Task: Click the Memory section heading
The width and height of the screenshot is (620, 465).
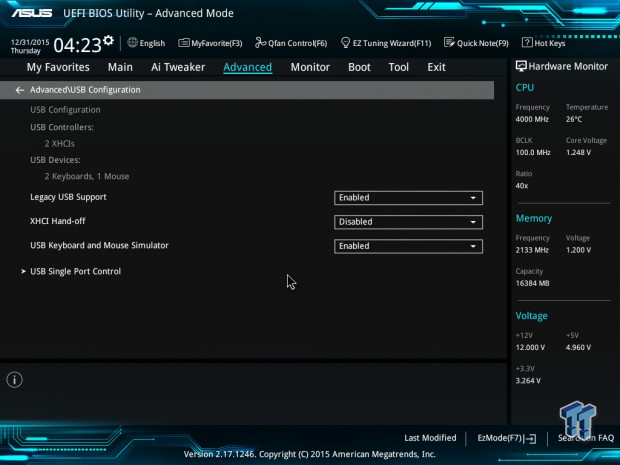Action: (x=533, y=219)
